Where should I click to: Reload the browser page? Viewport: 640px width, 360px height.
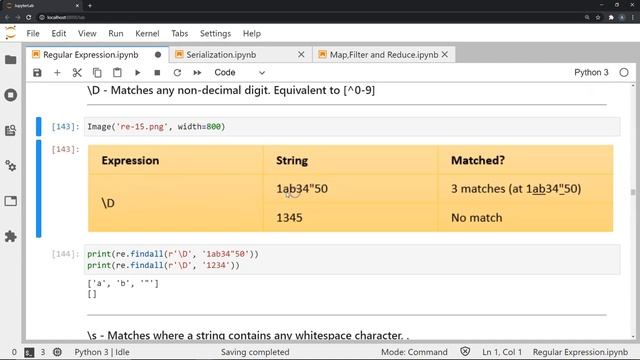(x=29, y=18)
